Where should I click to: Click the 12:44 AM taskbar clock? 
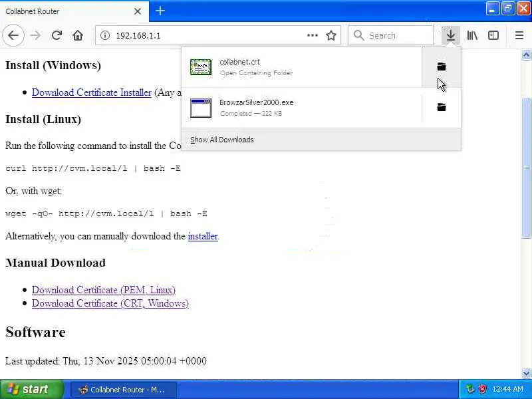507,389
